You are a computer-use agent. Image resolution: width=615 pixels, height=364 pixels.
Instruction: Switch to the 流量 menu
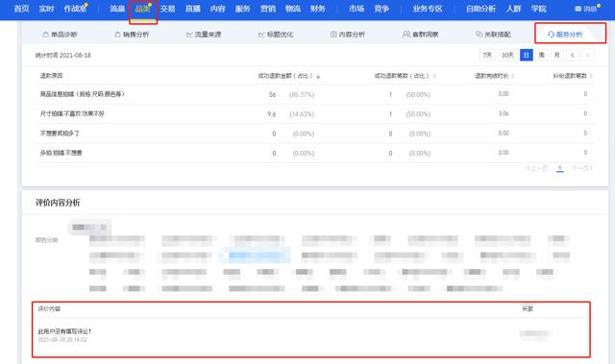point(117,9)
